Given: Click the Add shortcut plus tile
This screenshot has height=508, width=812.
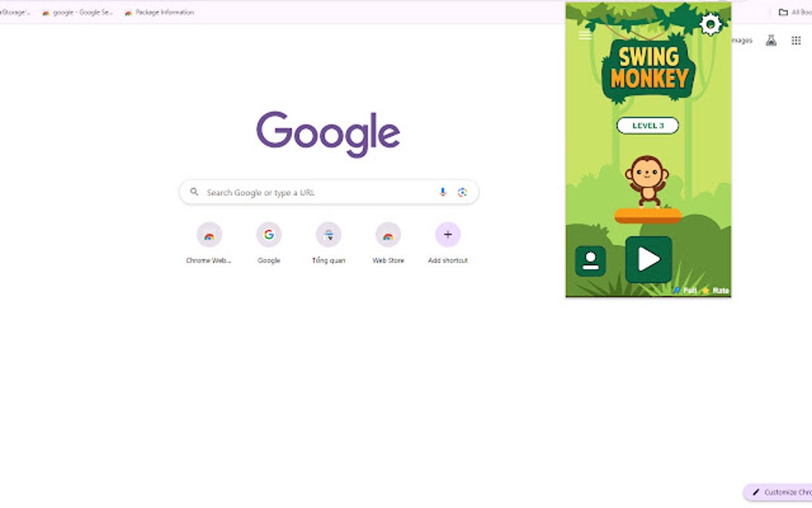Looking at the screenshot, I should (448, 243).
